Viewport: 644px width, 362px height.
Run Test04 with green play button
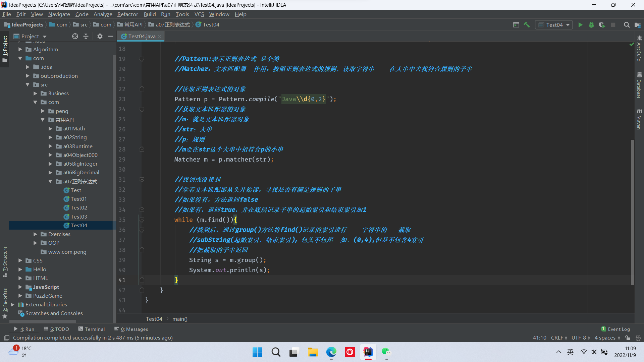pos(580,25)
